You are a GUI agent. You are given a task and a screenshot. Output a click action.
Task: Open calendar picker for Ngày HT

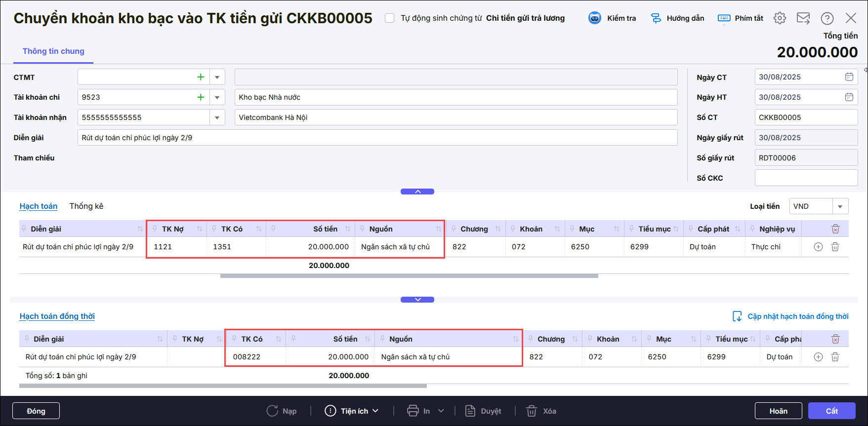[849, 97]
